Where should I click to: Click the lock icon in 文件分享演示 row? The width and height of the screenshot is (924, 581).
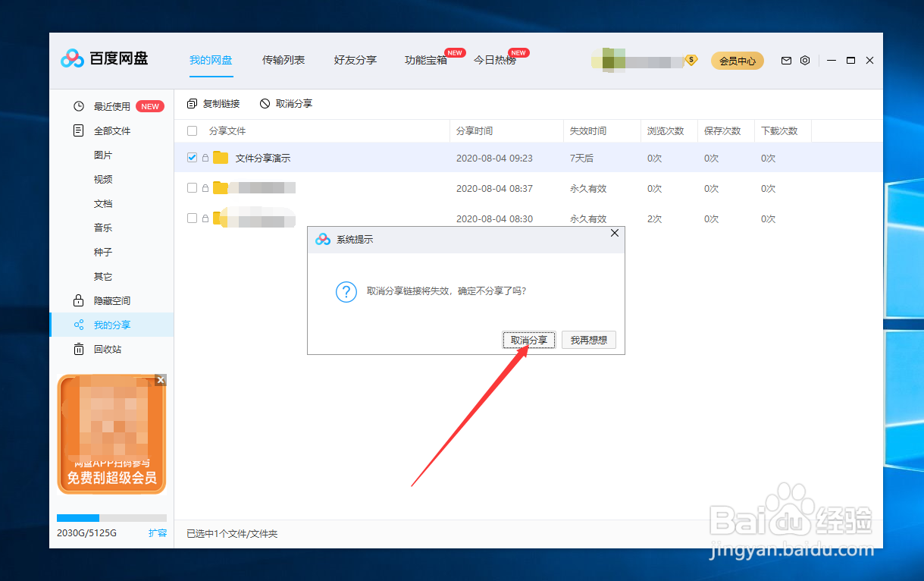click(x=205, y=158)
